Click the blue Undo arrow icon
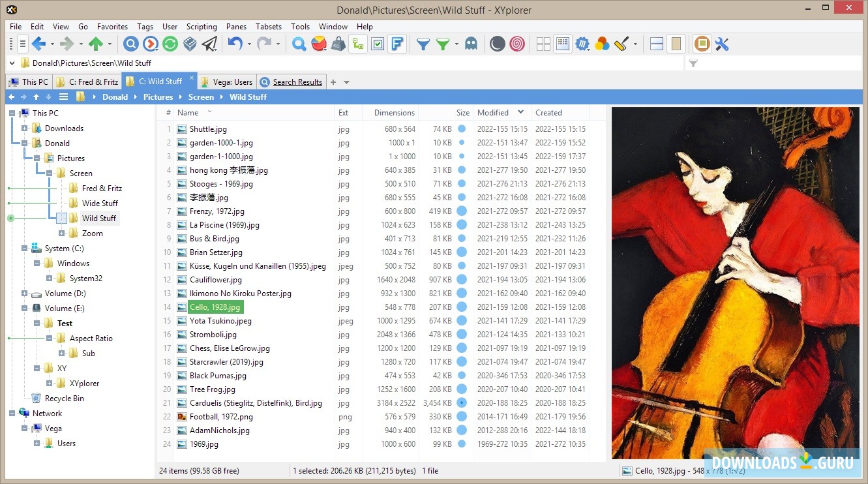Viewport: 868px width, 484px height. pos(235,44)
